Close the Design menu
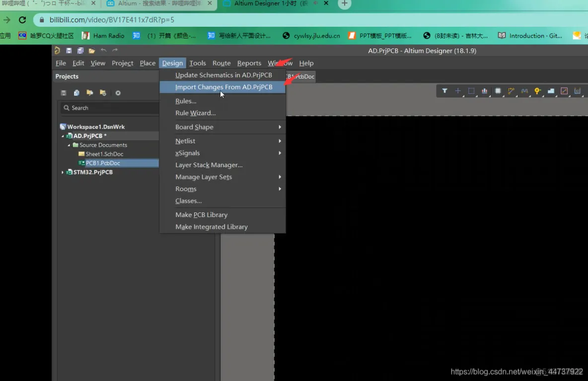Image resolution: width=588 pixels, height=381 pixels. (x=172, y=63)
